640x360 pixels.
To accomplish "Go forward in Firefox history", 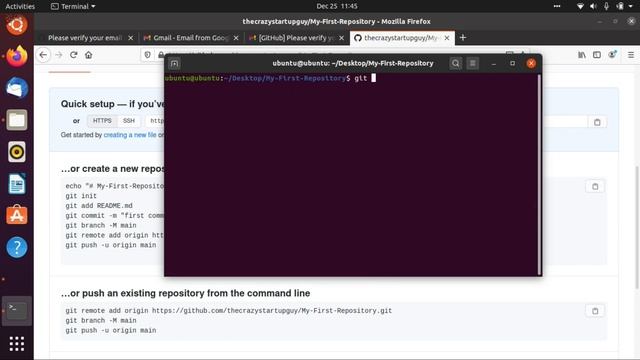I will [59, 55].
